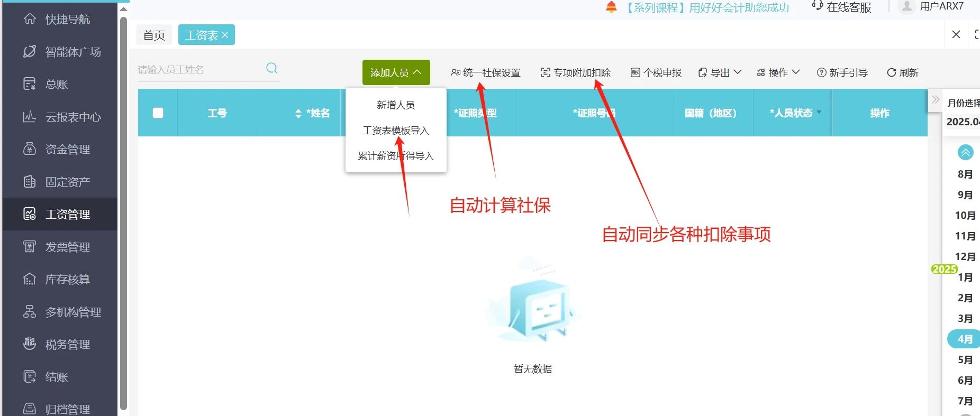Viewport: 980px width, 416px height.
Task: Select month 5月
Action: click(x=965, y=359)
